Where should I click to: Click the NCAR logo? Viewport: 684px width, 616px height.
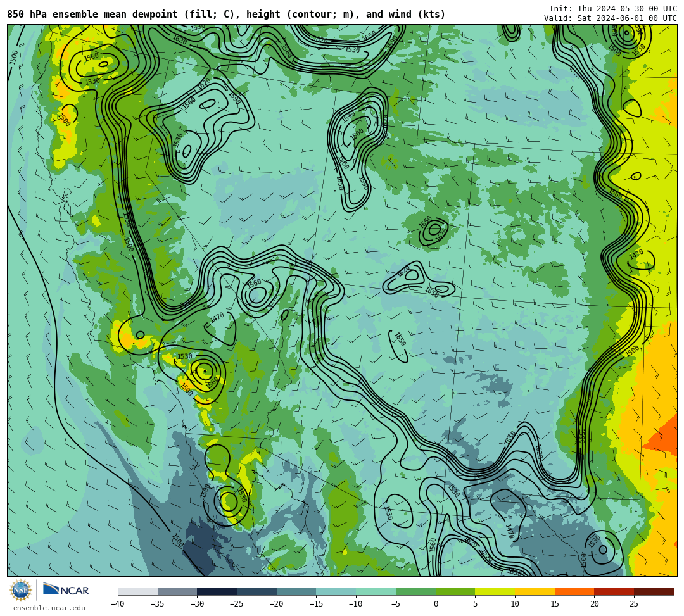tap(66, 590)
